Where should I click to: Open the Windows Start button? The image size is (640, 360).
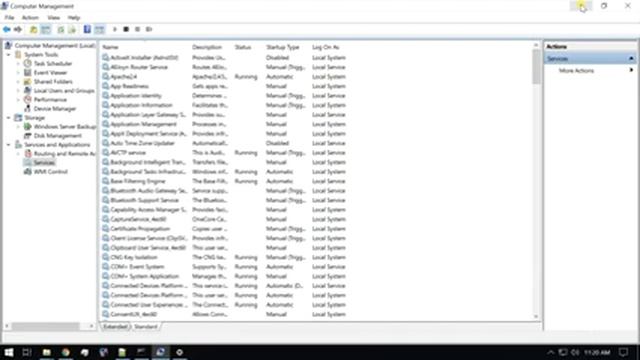coord(9,352)
